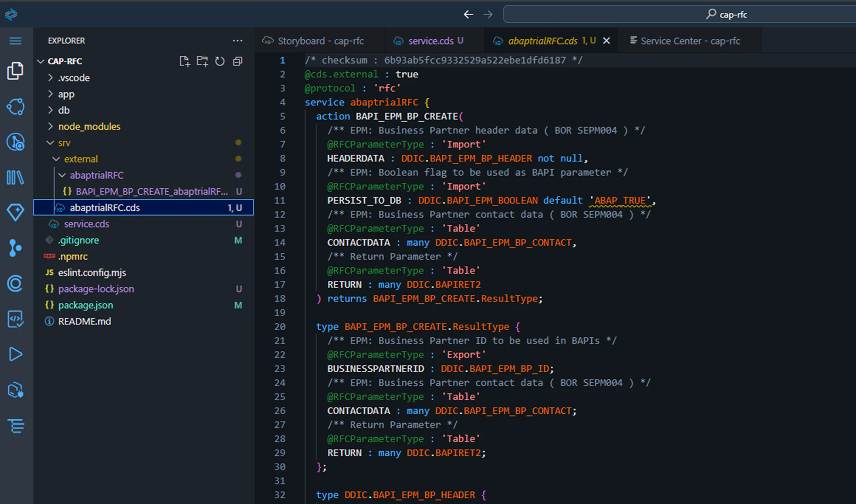Screen dimensions: 856x504
Task: Click the New File icon in Explorer
Action: [184, 61]
